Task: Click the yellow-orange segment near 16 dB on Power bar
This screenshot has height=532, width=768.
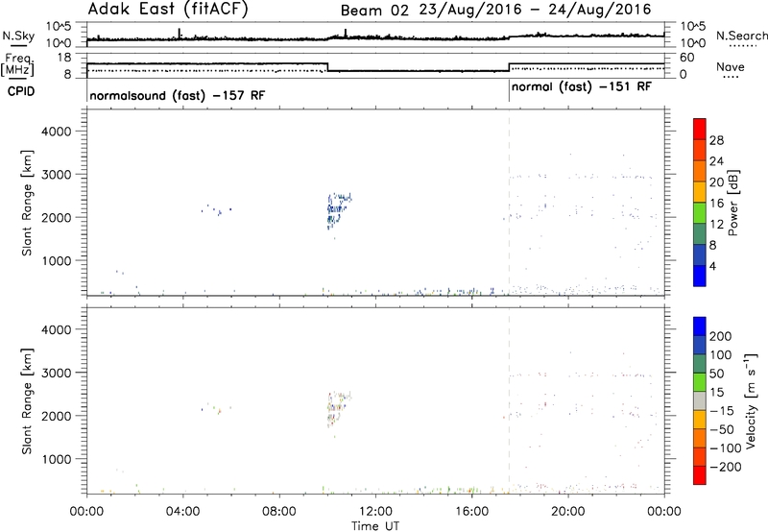Action: click(x=700, y=191)
